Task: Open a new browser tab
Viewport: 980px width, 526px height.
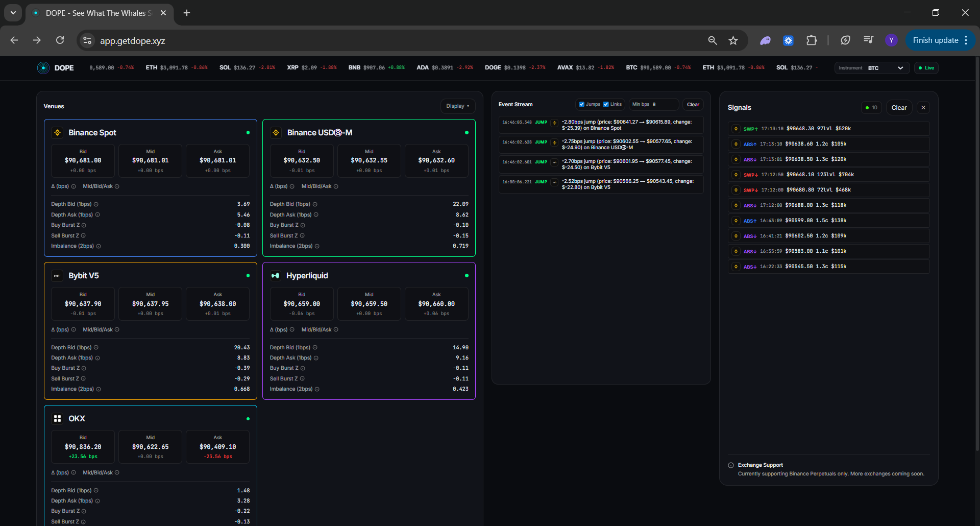Action: (x=187, y=13)
